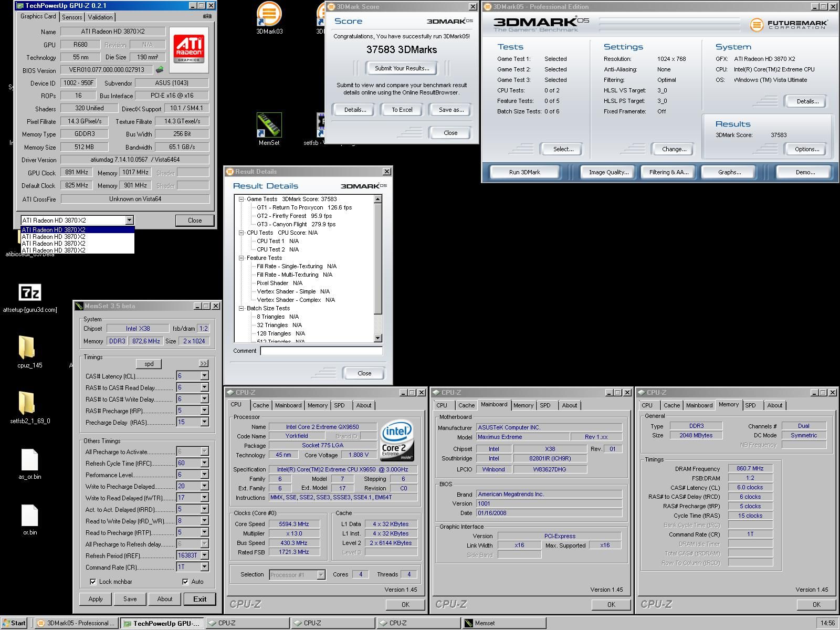Click the Options button under Results
Screen dimensions: 840x630
coord(806,149)
